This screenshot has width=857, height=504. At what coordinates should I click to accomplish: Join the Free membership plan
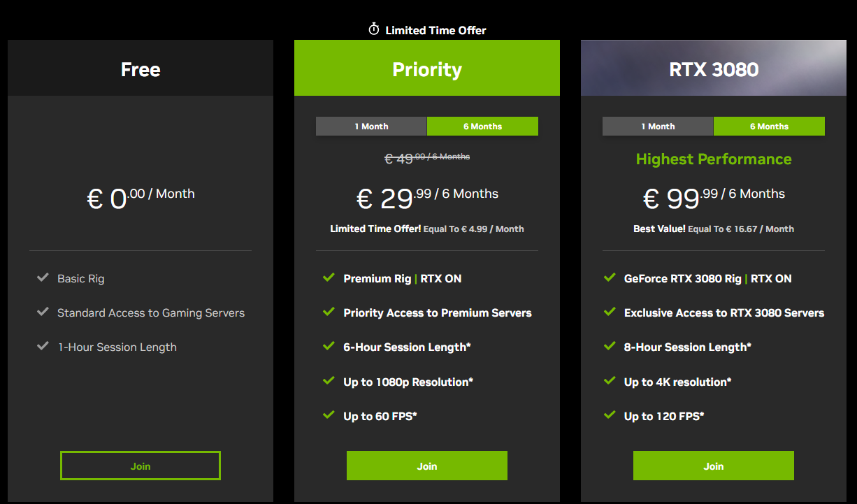click(141, 466)
